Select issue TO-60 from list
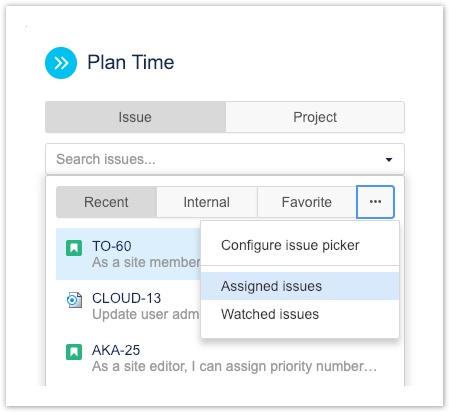This screenshot has height=412, width=449. 128,254
